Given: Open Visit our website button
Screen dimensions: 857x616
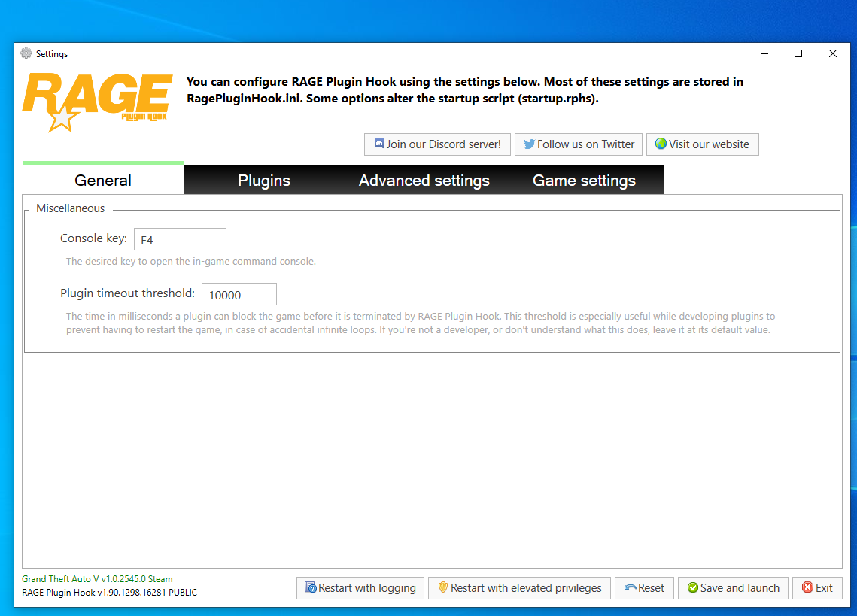Looking at the screenshot, I should click(702, 144).
